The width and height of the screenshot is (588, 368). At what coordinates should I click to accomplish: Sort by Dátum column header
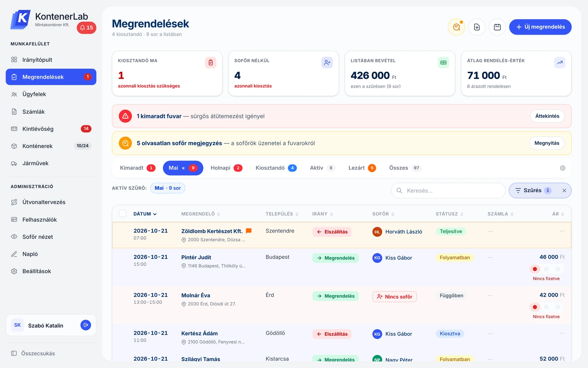coord(145,214)
